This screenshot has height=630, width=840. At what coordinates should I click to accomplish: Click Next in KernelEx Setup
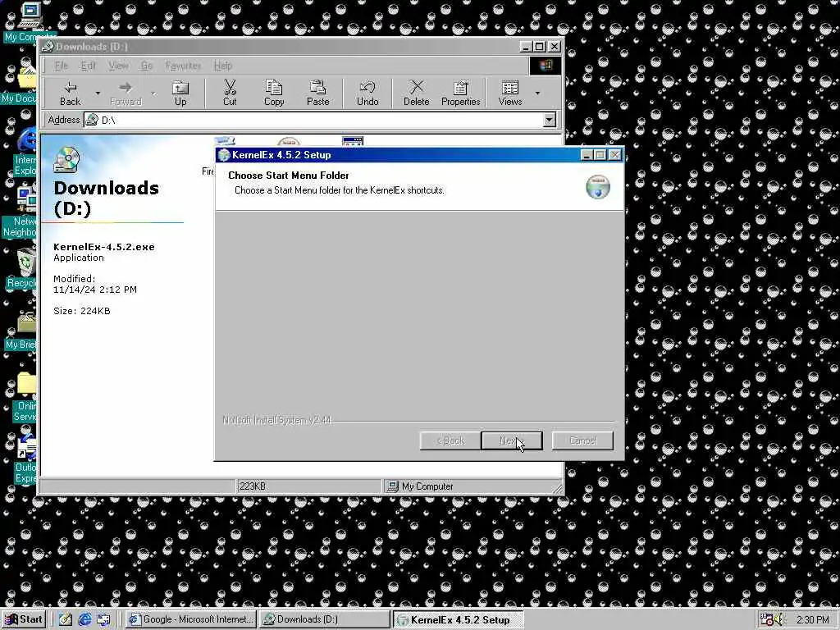[x=512, y=441]
